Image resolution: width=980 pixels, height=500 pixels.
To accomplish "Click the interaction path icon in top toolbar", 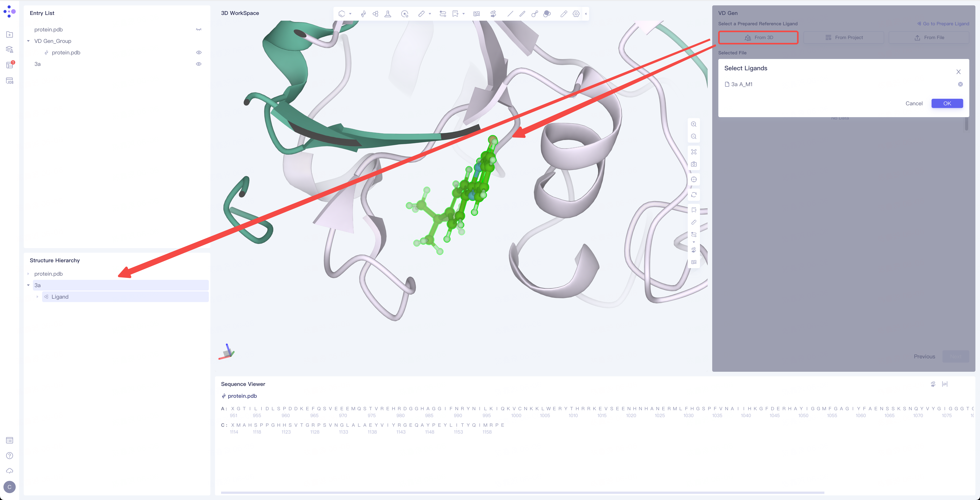I will coord(443,14).
